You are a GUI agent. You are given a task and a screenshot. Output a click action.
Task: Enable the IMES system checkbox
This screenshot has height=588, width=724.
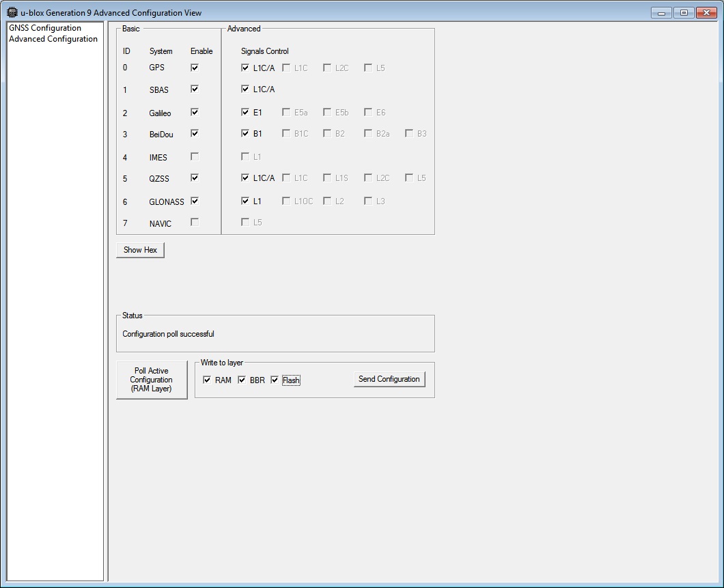pos(195,157)
